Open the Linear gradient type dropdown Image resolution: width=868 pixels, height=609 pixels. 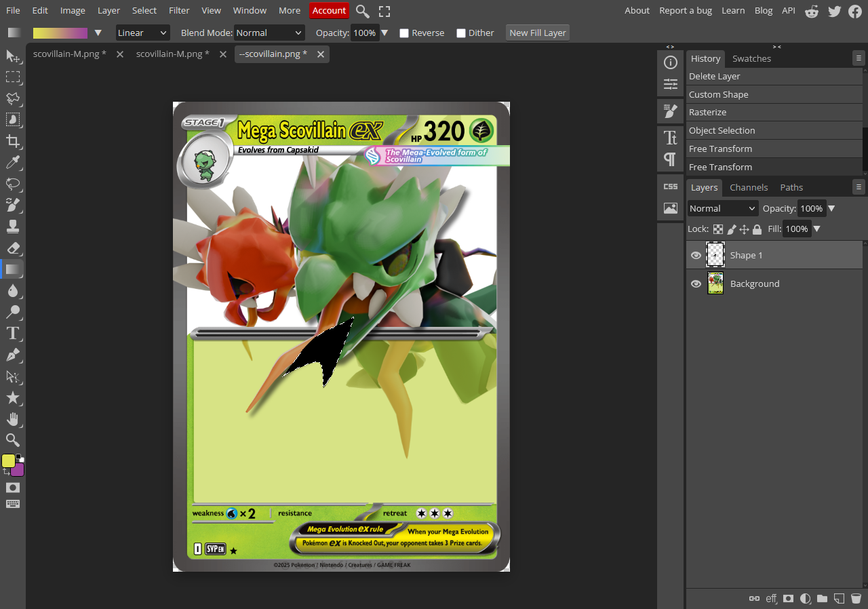[142, 33]
